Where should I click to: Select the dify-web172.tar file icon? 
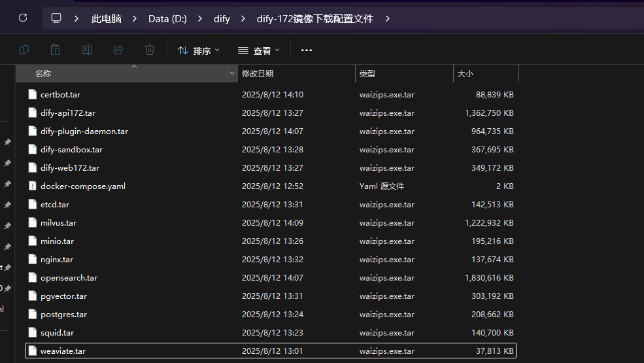(x=33, y=167)
